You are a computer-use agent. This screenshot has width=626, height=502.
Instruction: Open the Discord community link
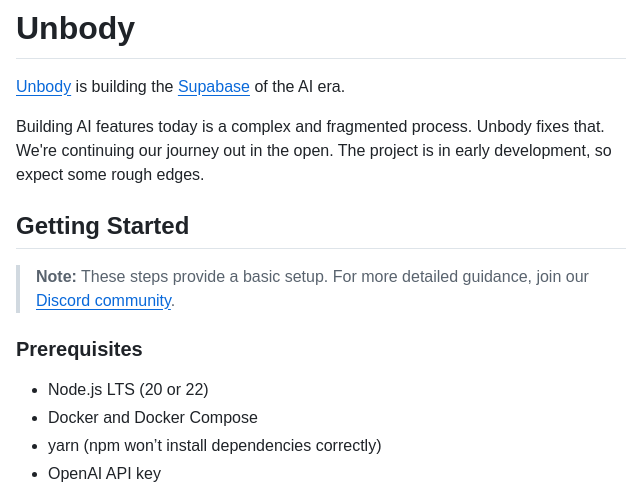103,301
